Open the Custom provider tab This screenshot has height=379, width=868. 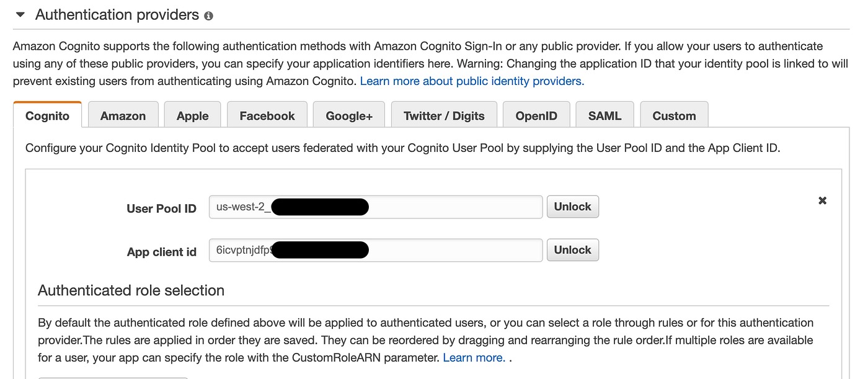tap(674, 116)
